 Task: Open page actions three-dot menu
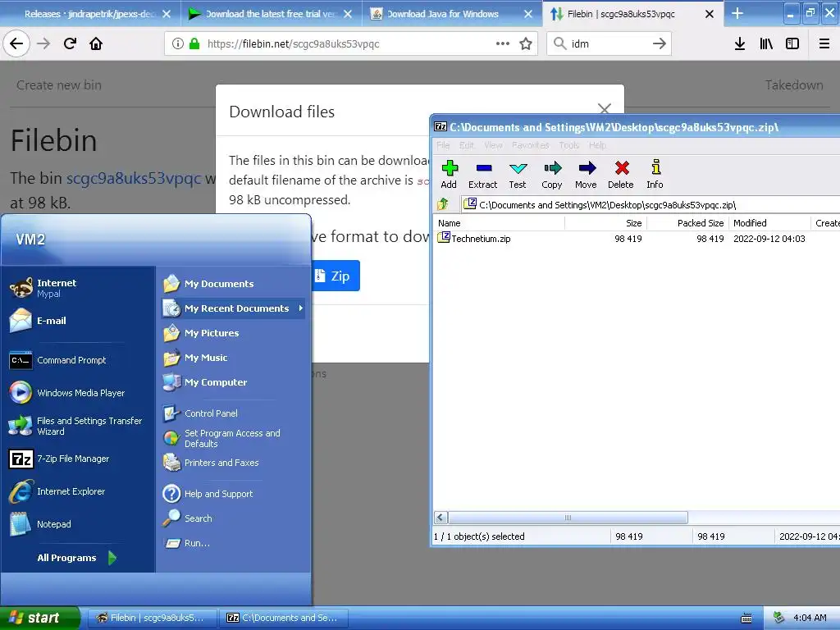(503, 43)
